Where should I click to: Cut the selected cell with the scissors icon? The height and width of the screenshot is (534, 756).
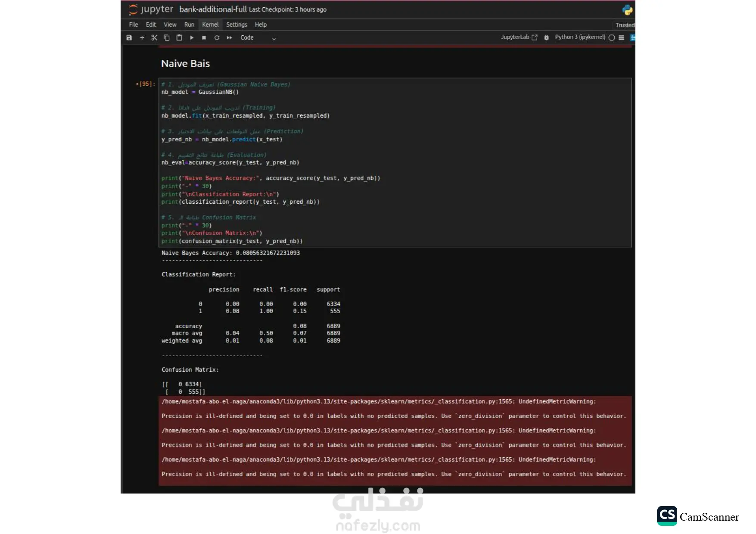tap(154, 38)
